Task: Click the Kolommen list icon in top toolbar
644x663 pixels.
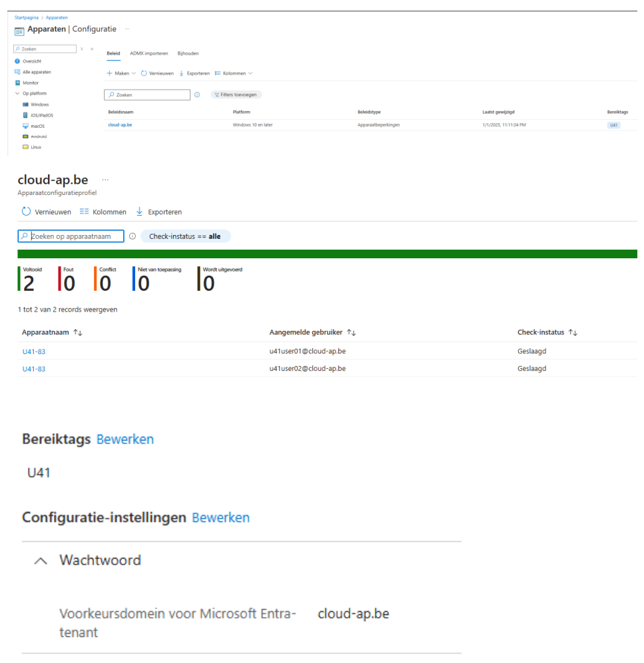Action: click(218, 73)
